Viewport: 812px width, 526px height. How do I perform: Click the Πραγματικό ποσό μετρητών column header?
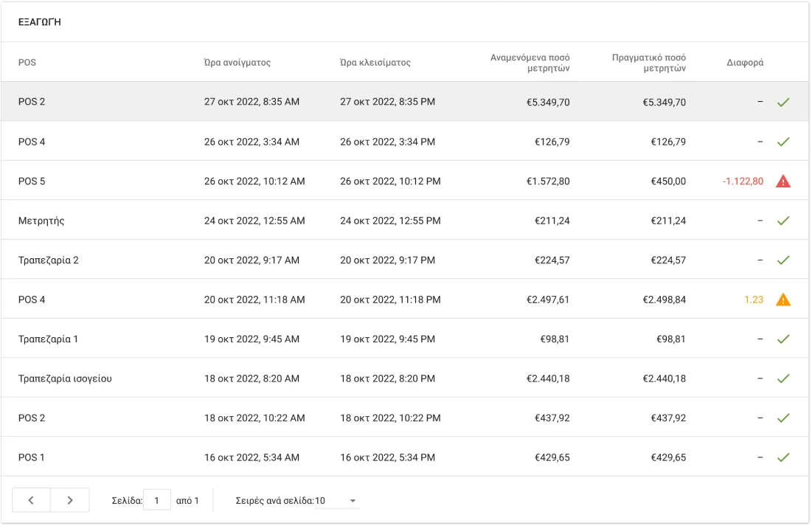coord(648,63)
